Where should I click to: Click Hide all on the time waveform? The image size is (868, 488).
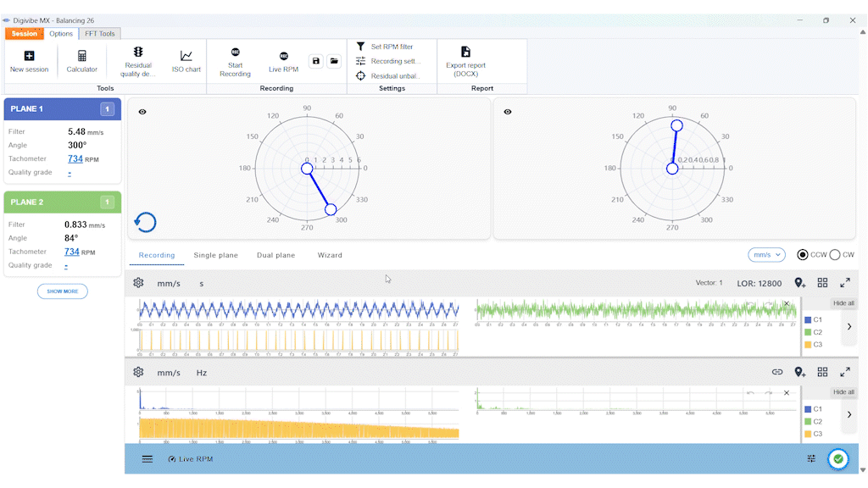coord(843,303)
